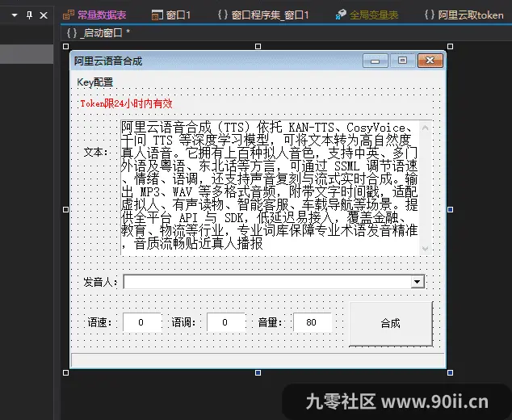The width and height of the screenshot is (512, 420).
Task: Select the 语调: label
Action: [x=184, y=323]
